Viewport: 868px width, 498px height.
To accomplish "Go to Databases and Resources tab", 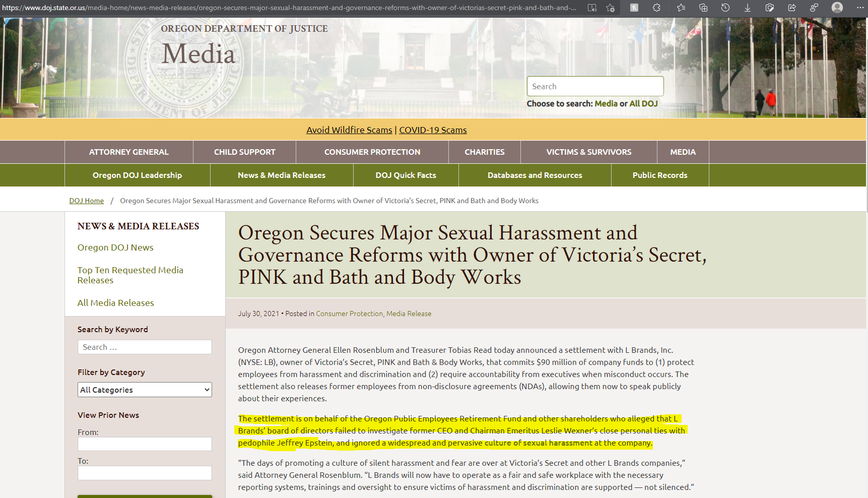I will tap(535, 175).
